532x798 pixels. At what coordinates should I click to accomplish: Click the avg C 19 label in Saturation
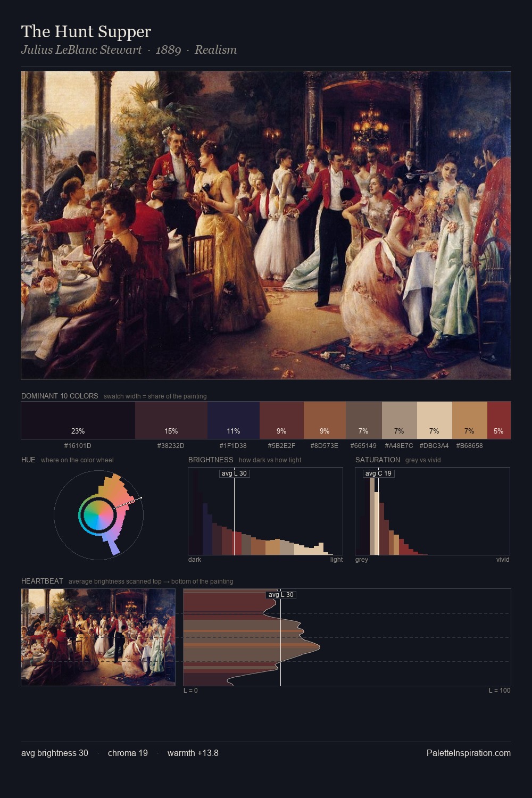coord(378,473)
